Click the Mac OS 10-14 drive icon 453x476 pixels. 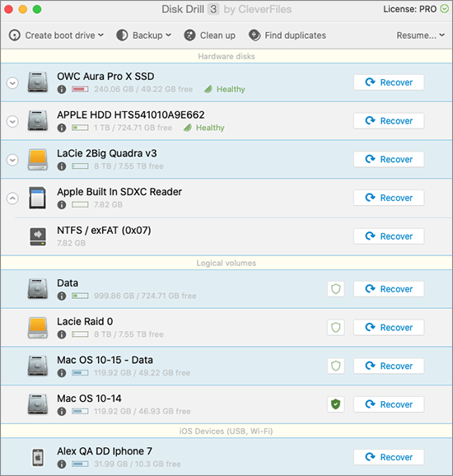(x=38, y=404)
